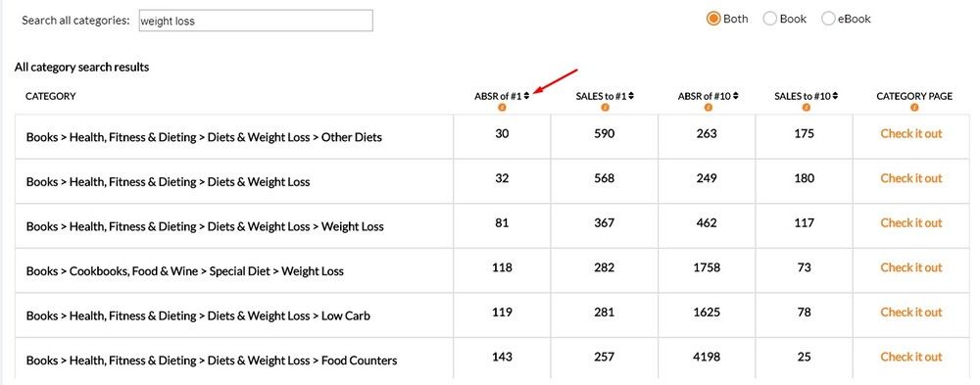Sort by the SALES to #1 arrows

pyautogui.click(x=631, y=96)
